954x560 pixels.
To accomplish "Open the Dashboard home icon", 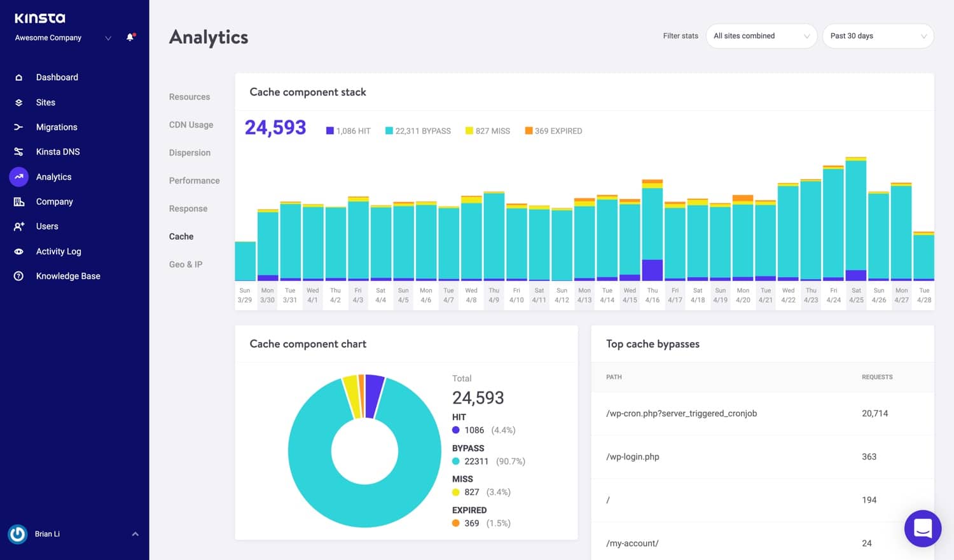I will [x=18, y=78].
